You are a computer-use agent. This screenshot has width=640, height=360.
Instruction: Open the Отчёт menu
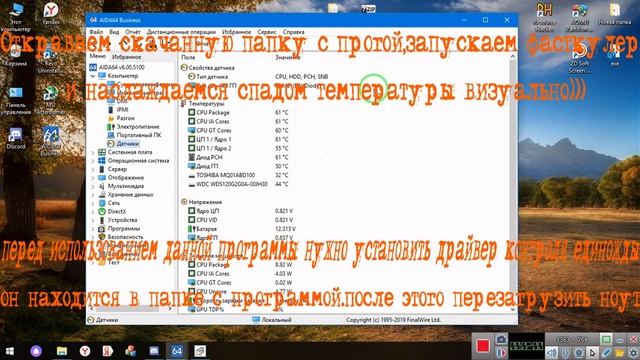click(133, 32)
